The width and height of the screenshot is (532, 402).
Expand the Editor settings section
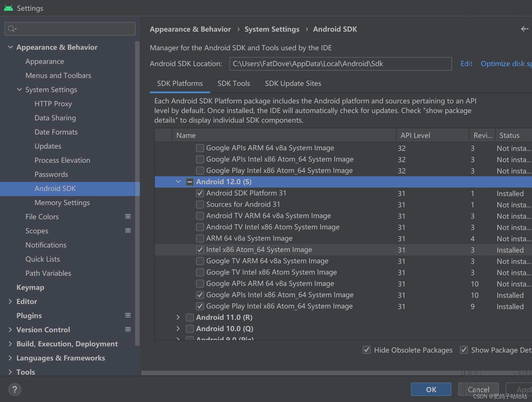10,301
